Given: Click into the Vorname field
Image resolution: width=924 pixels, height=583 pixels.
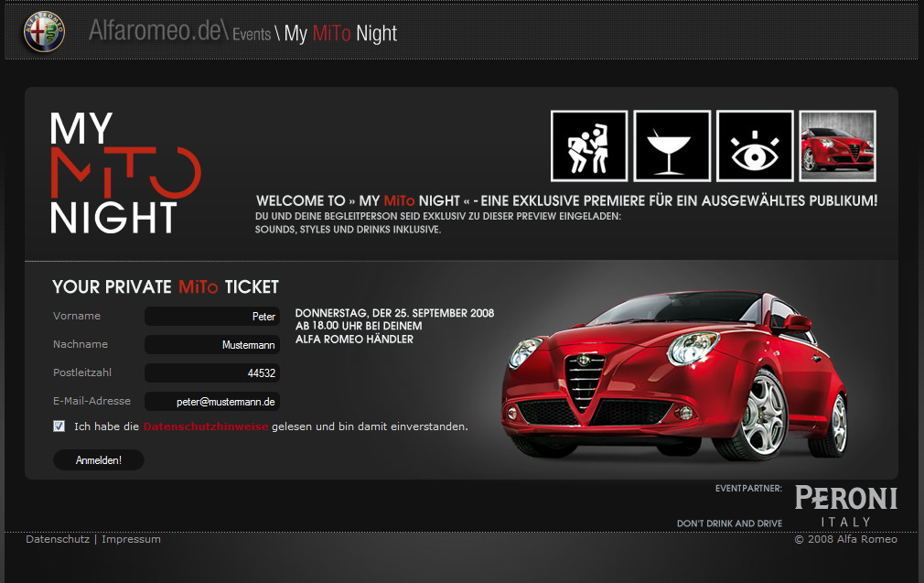Looking at the screenshot, I should [x=211, y=317].
